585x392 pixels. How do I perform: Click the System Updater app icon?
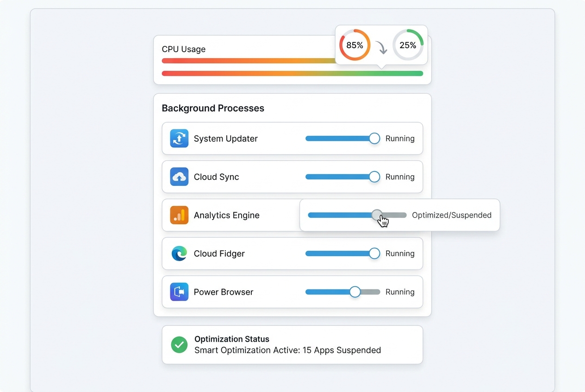pos(179,138)
